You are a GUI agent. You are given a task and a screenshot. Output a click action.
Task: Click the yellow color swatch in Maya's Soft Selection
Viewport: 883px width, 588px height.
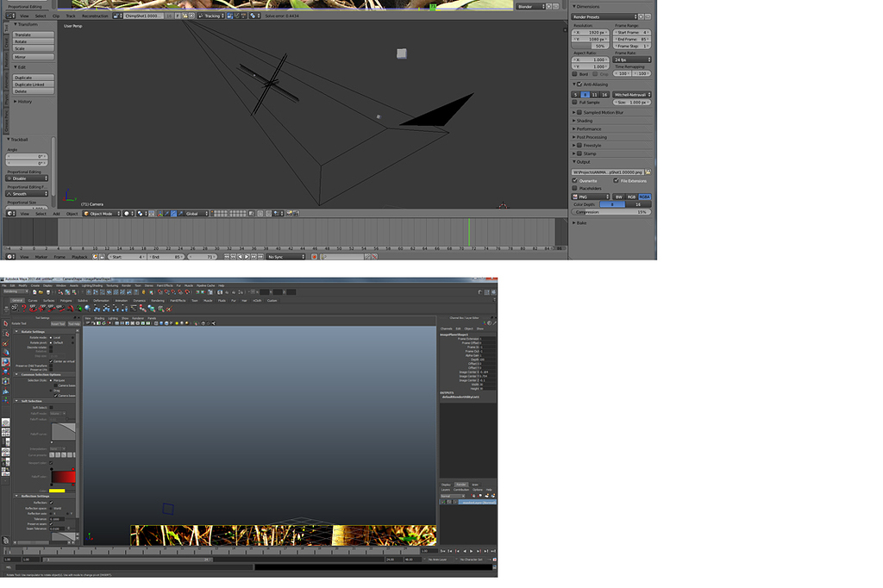pos(57,491)
